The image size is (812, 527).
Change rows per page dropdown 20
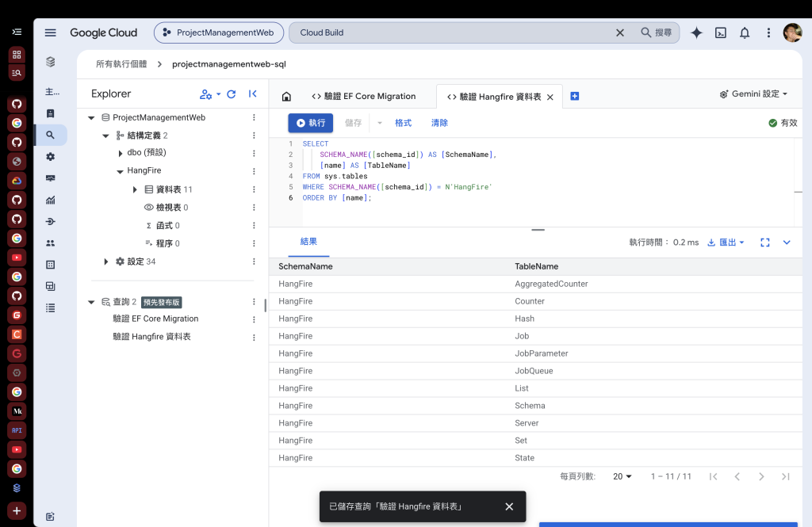pos(622,476)
